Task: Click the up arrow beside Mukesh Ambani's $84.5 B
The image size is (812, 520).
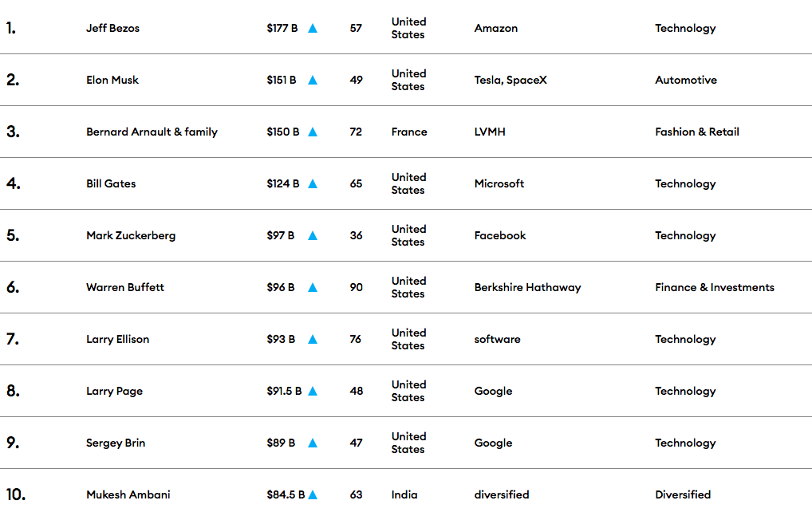Action: click(x=313, y=495)
